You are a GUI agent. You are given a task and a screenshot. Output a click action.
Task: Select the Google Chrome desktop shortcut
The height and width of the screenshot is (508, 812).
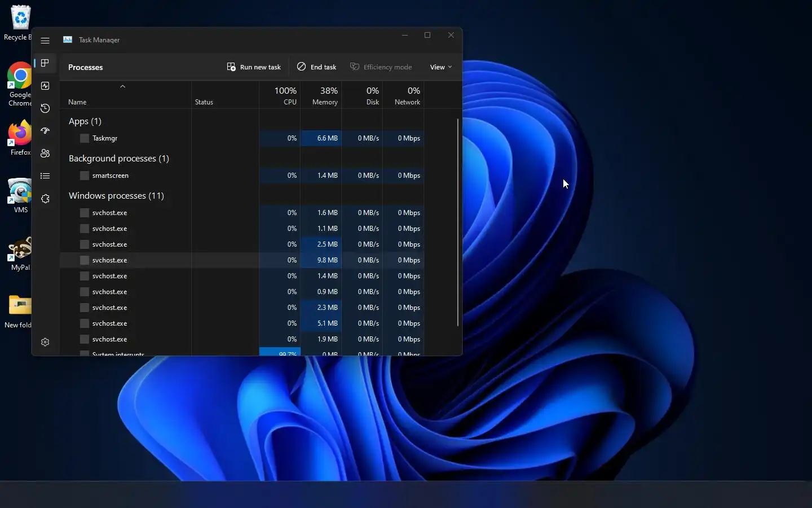click(x=19, y=85)
